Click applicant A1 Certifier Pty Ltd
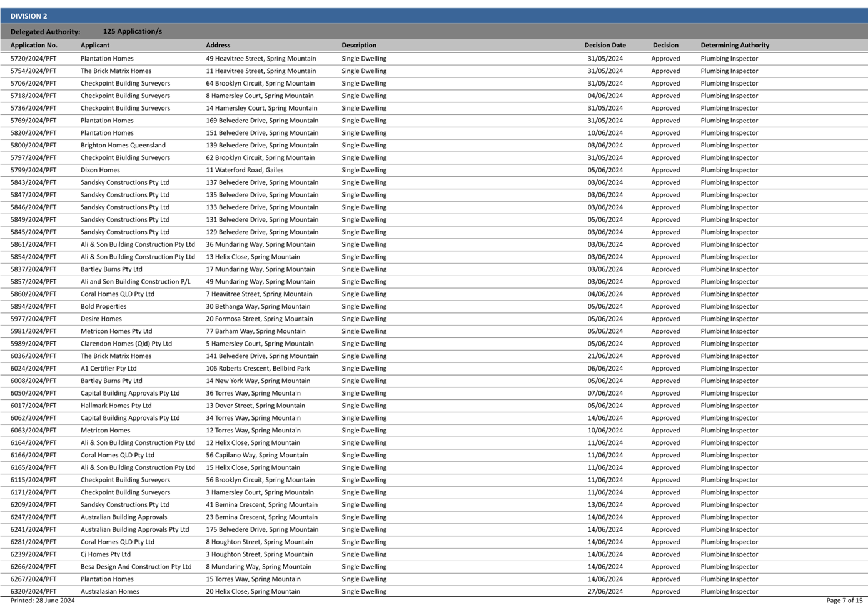Screen dimensions: 868x613 [x=108, y=369]
